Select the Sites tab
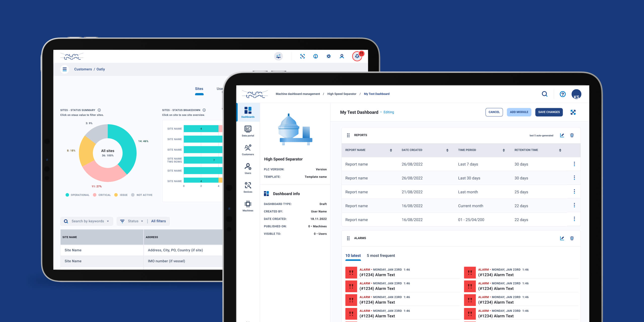Image resolution: width=644 pixels, height=322 pixels. pyautogui.click(x=199, y=89)
